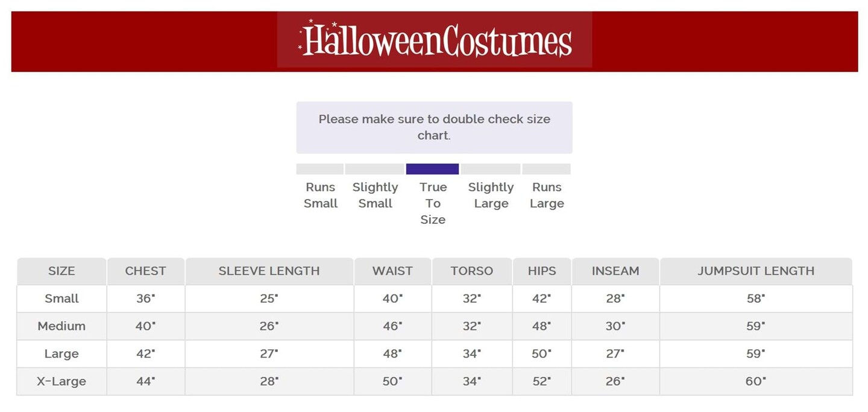The width and height of the screenshot is (868, 412).
Task: Click the CHEST column header
Action: coord(145,271)
